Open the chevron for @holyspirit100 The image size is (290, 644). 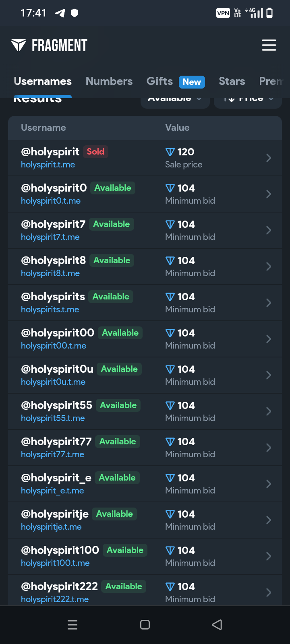pos(269,556)
